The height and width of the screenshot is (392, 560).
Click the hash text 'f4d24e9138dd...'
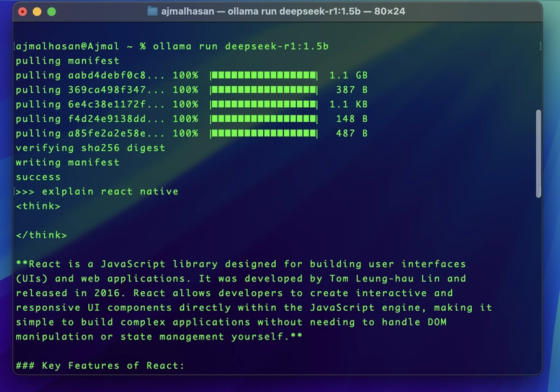tap(116, 119)
